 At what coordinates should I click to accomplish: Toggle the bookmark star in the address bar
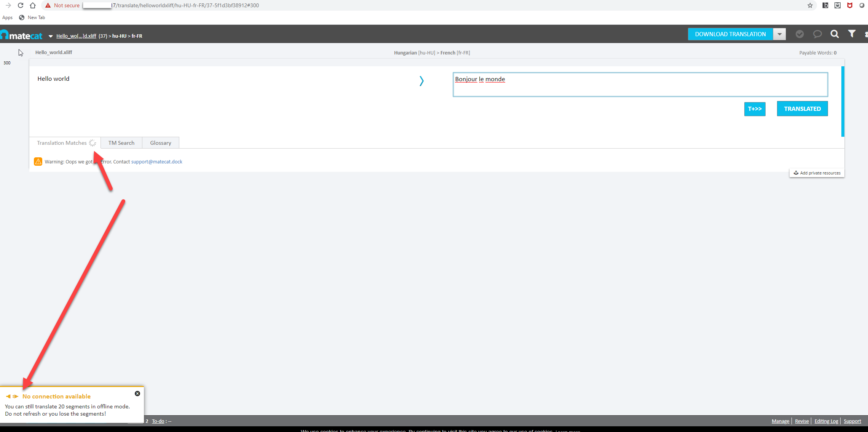(x=810, y=5)
